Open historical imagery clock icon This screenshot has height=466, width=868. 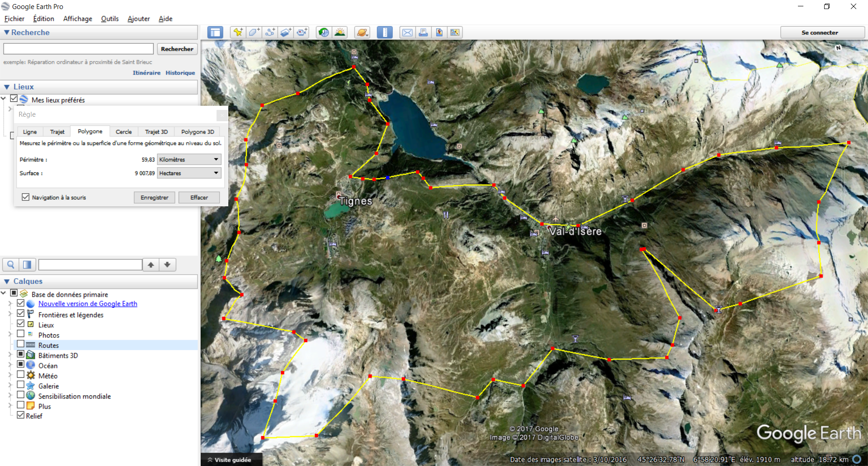pyautogui.click(x=324, y=33)
